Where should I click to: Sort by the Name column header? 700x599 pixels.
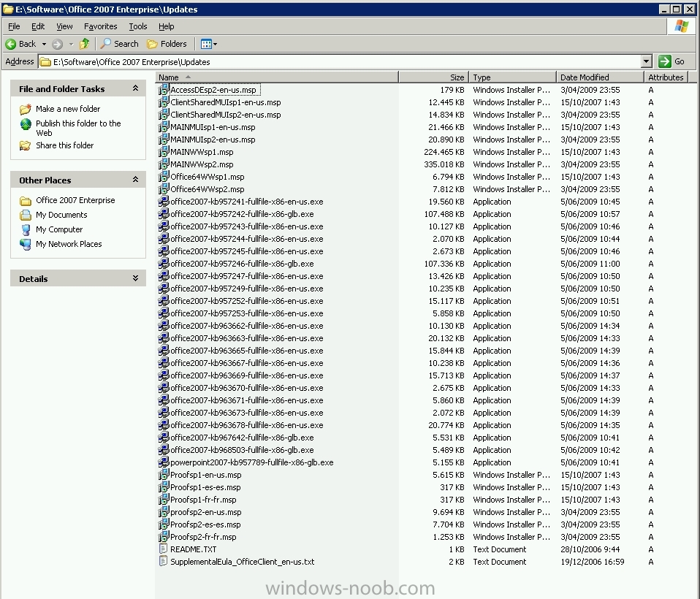coord(277,77)
